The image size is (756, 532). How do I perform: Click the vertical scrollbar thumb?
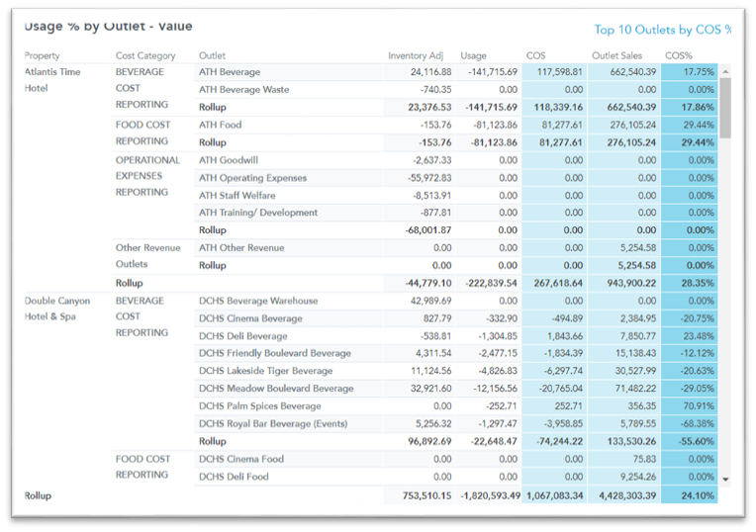point(725,109)
